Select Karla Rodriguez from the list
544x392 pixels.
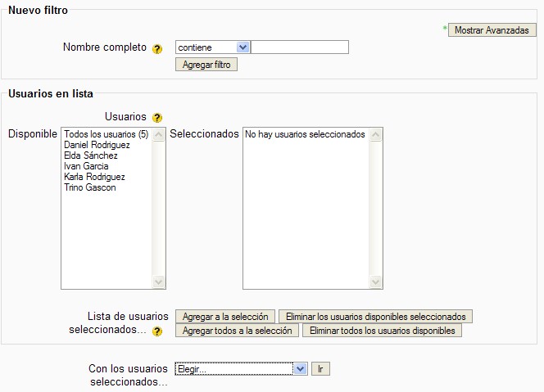coord(94,177)
